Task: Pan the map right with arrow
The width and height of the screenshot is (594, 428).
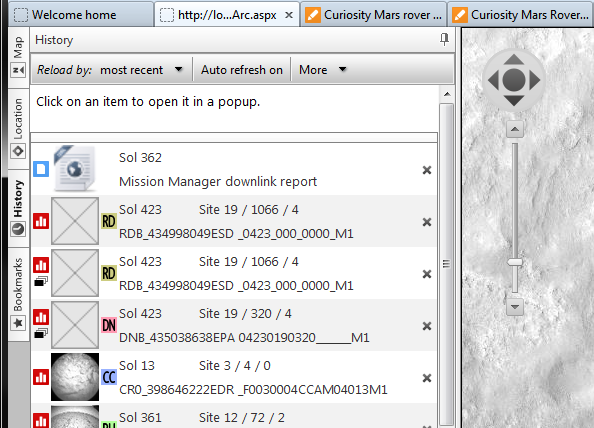Action: [x=535, y=80]
